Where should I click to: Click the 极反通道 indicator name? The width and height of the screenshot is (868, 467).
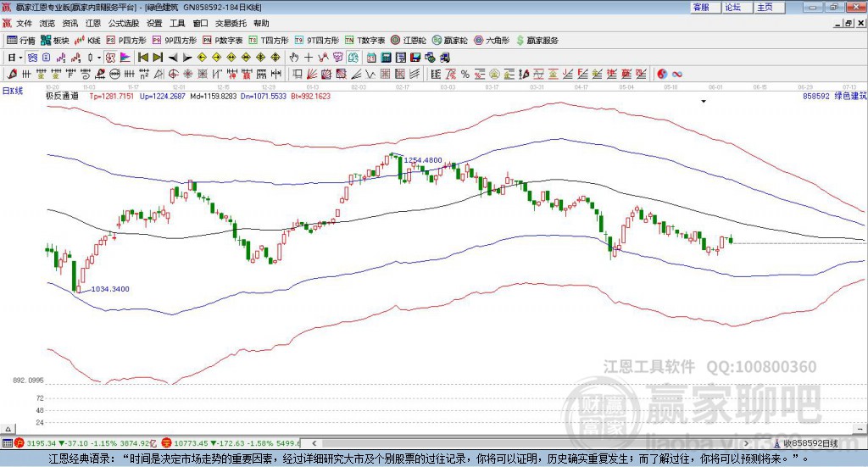(x=62, y=96)
